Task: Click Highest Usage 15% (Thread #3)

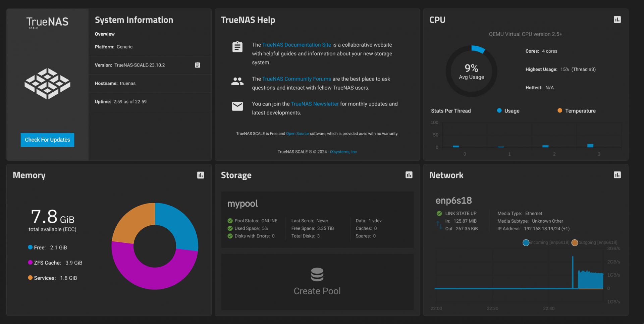Action: click(x=560, y=70)
